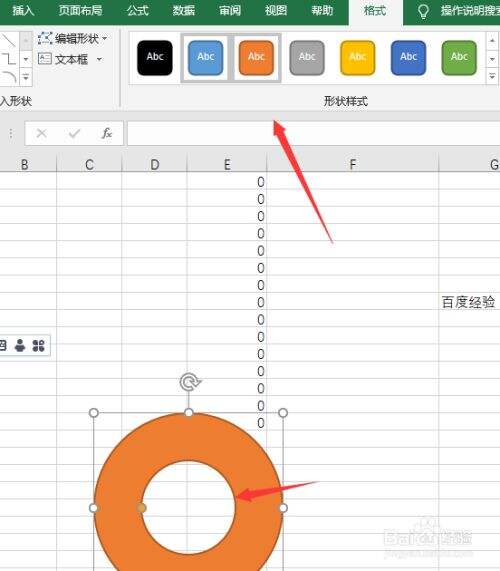Open the 视图 ribbon tab

[x=276, y=11]
